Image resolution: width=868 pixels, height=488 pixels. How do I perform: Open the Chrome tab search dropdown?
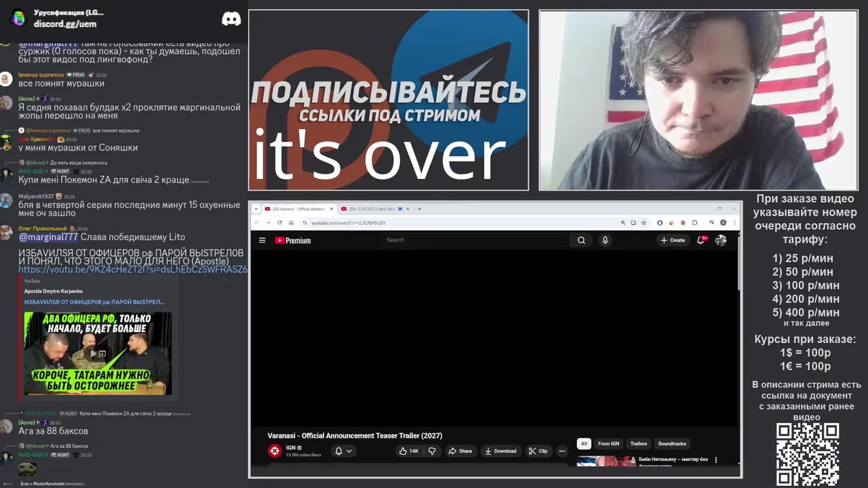tap(256, 209)
